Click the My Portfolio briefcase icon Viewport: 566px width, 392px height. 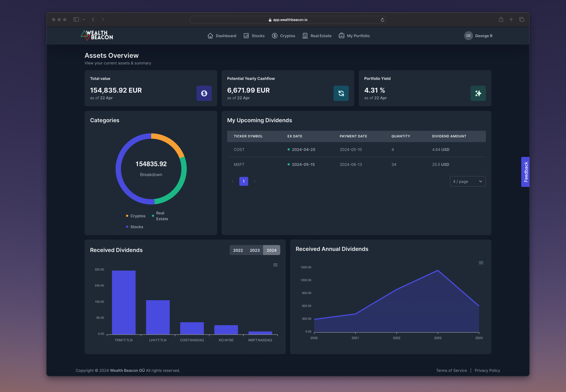tap(341, 36)
